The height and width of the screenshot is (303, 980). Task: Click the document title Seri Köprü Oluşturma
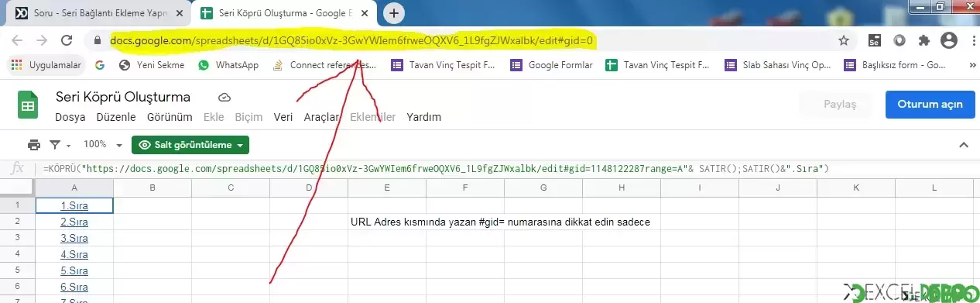(123, 97)
